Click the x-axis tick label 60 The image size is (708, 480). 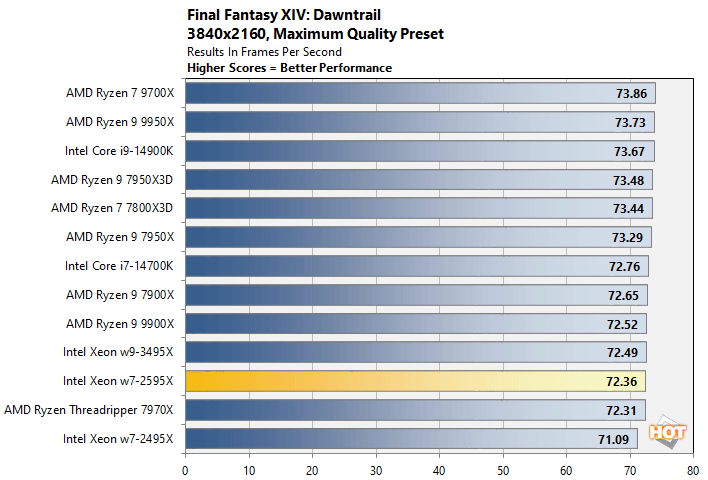pyautogui.click(x=566, y=471)
